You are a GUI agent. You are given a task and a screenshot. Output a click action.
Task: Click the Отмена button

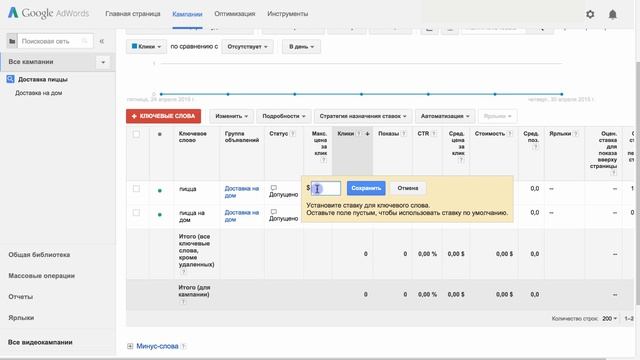(x=408, y=188)
